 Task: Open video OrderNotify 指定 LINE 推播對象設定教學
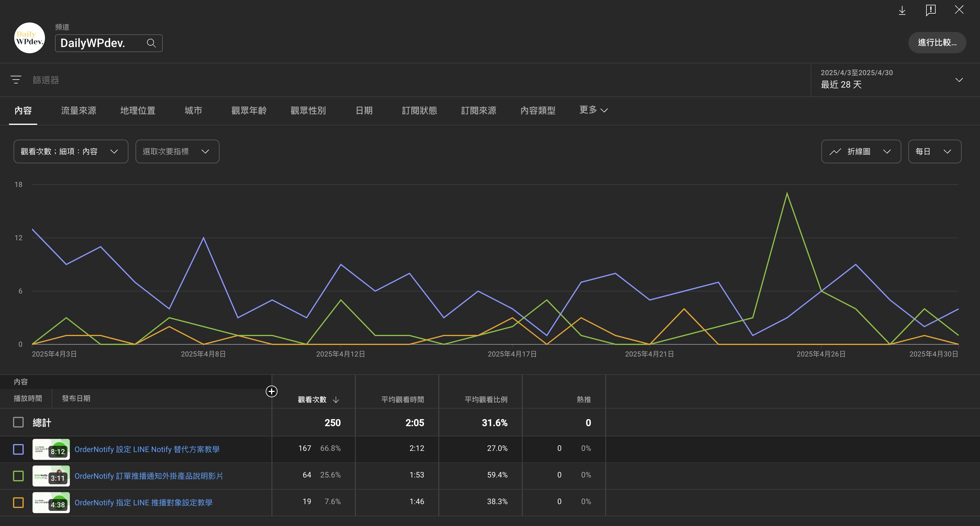pos(144,502)
